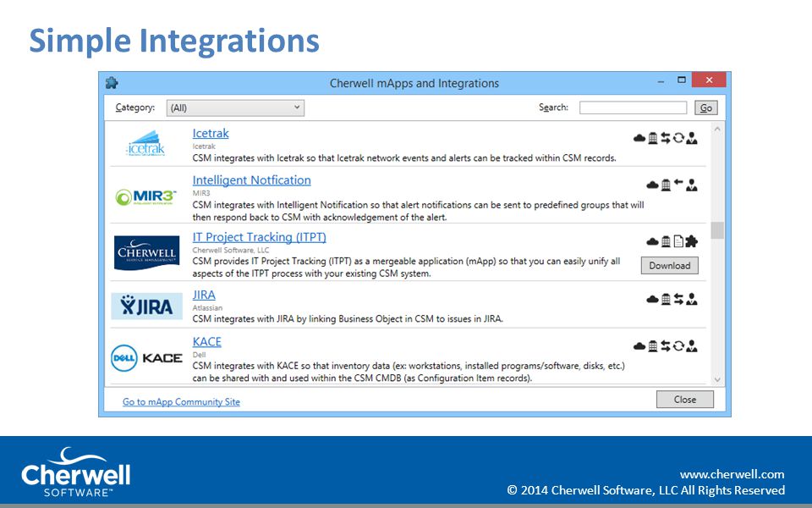This screenshot has height=508, width=812.
Task: Click the building icon in the Intelligent Notfication row
Action: pyautogui.click(x=666, y=185)
